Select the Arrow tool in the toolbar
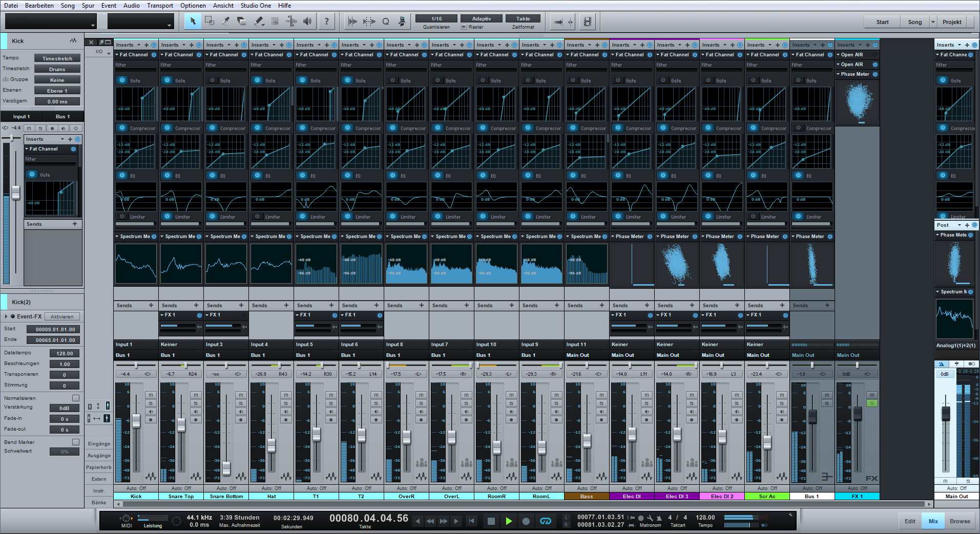 [x=193, y=22]
